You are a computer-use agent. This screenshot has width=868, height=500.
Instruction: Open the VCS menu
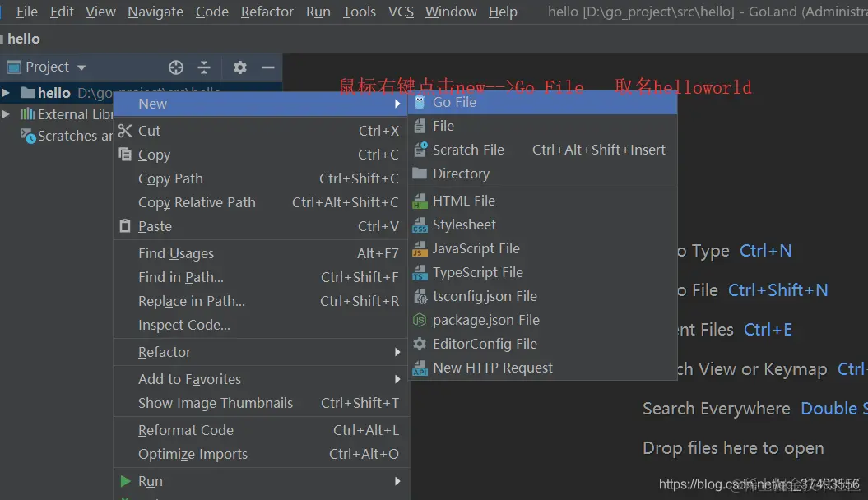tap(401, 12)
